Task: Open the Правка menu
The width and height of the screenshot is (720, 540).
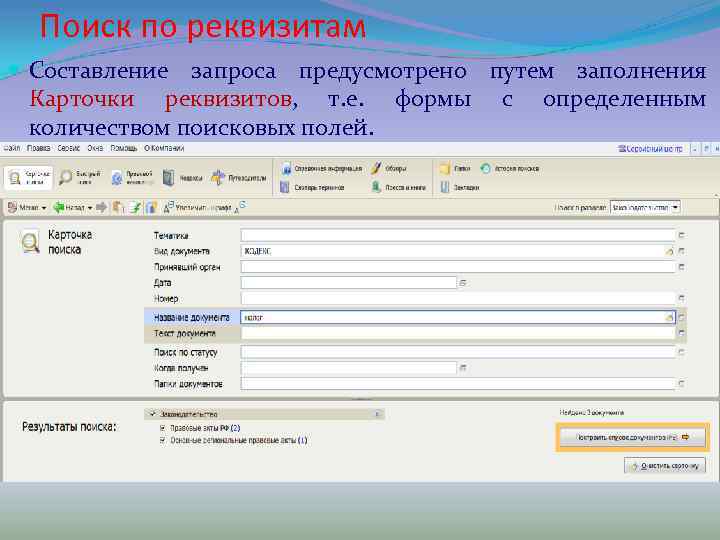Action: [39, 148]
